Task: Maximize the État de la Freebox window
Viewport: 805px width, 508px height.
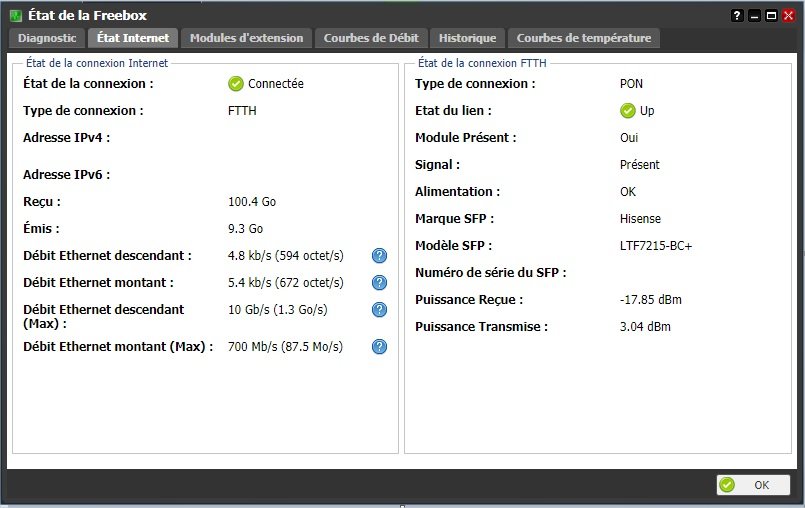Action: pos(771,15)
